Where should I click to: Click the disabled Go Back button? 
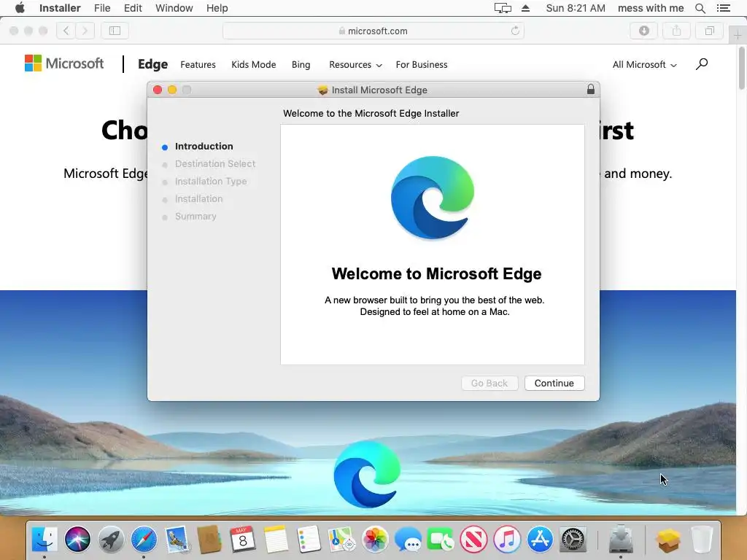pyautogui.click(x=489, y=384)
